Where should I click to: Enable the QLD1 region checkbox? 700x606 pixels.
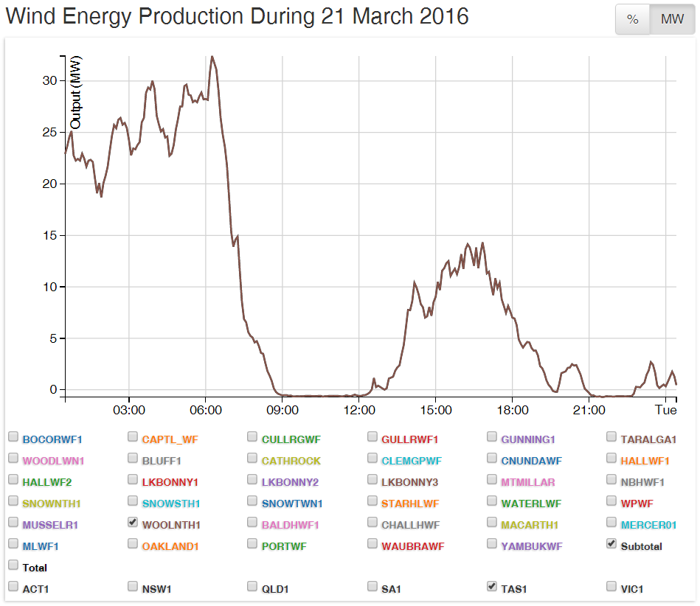[x=252, y=586]
